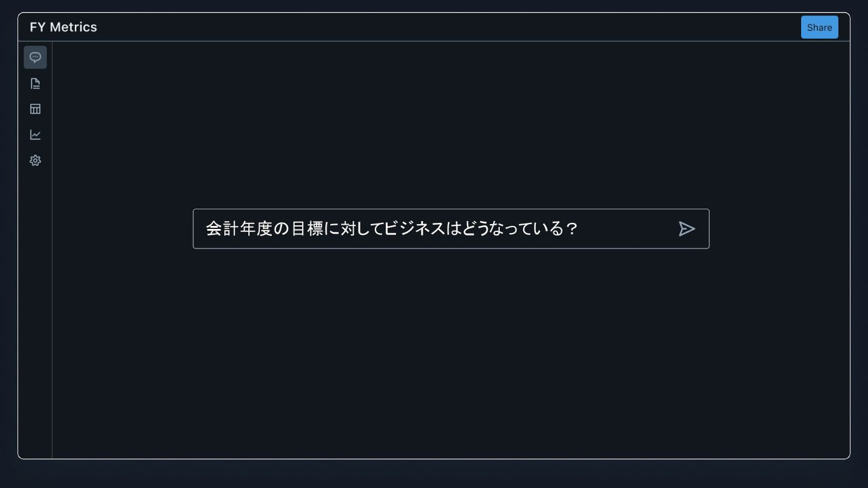
Task: Switch to the conversation view in sidebar
Action: (35, 57)
